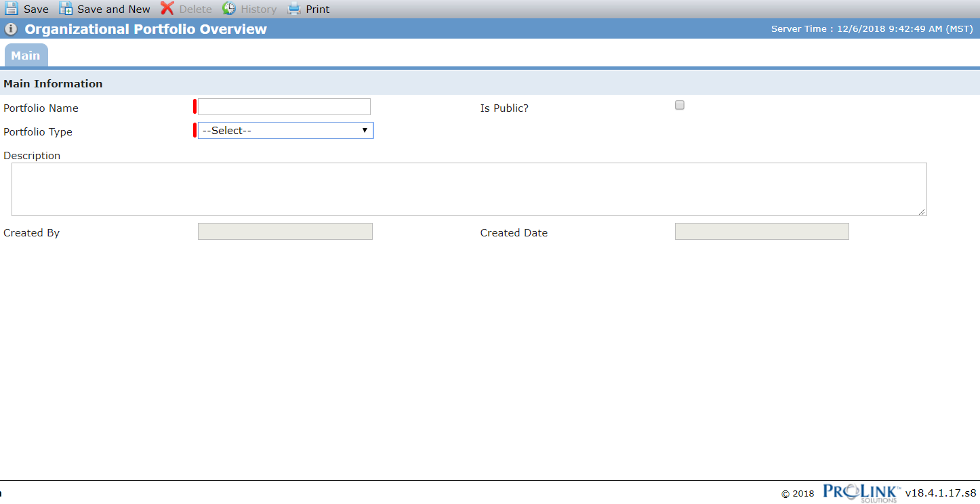The width and height of the screenshot is (980, 504).
Task: Click the Created By field
Action: [285, 231]
